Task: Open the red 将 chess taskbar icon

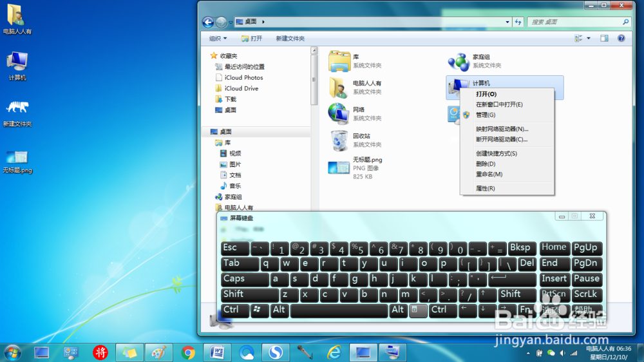Action: (100, 352)
